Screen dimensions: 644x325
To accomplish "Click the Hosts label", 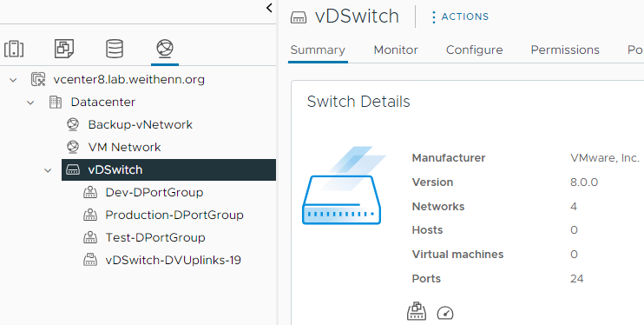I will tap(427, 230).
